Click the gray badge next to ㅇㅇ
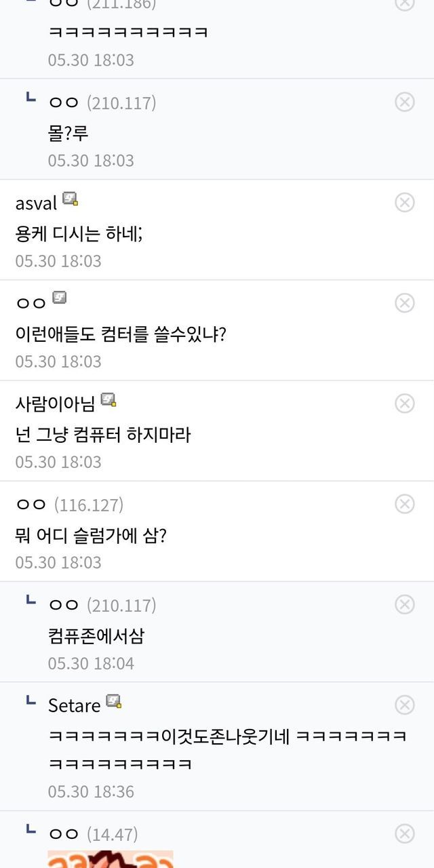Screen dimensions: 434x868 60,298
